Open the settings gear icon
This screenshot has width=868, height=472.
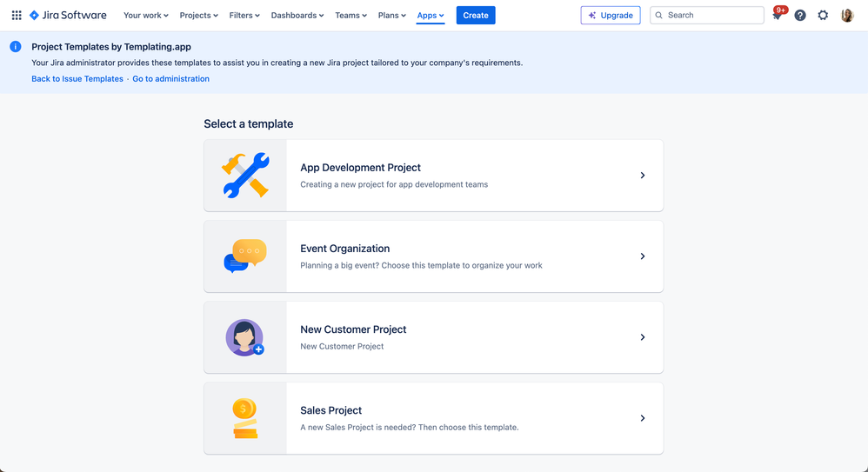click(x=823, y=16)
